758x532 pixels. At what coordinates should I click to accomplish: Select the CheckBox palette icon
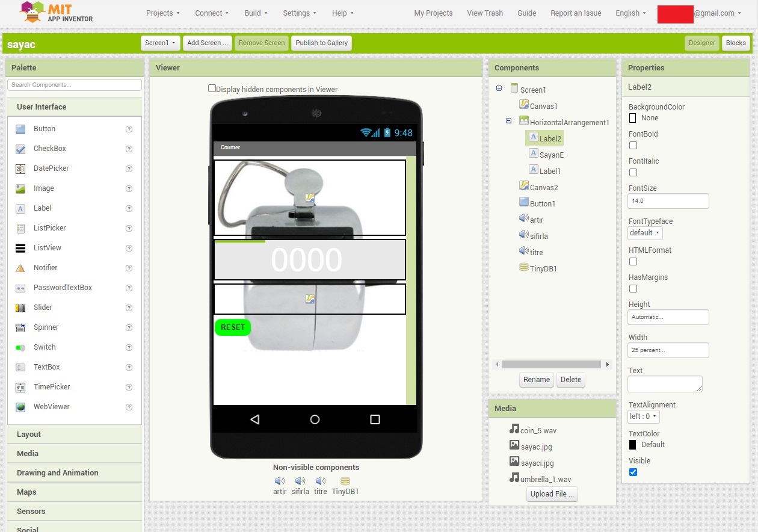[20, 149]
